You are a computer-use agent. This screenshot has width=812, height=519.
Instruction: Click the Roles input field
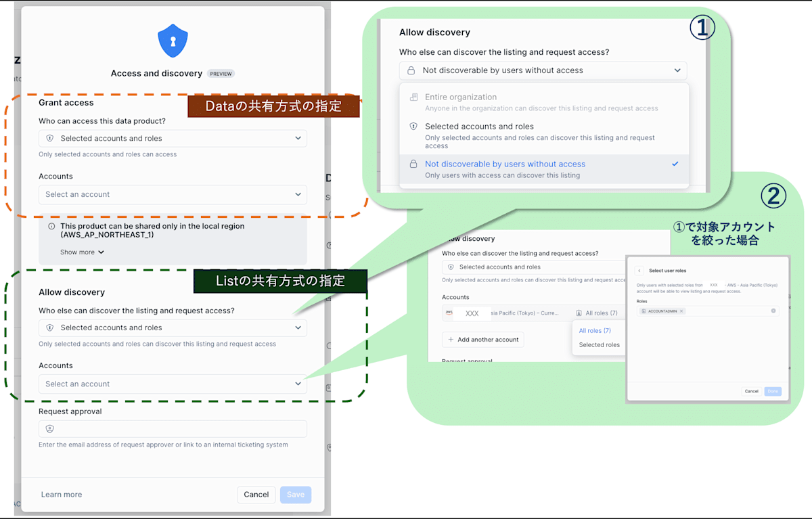tap(708, 311)
